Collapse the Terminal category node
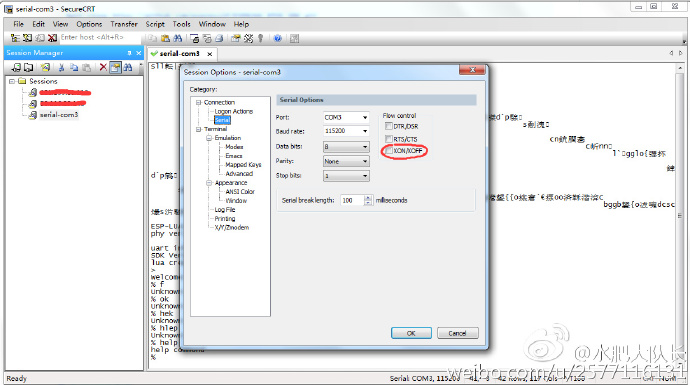Screen dimensions: 690x385 198,129
